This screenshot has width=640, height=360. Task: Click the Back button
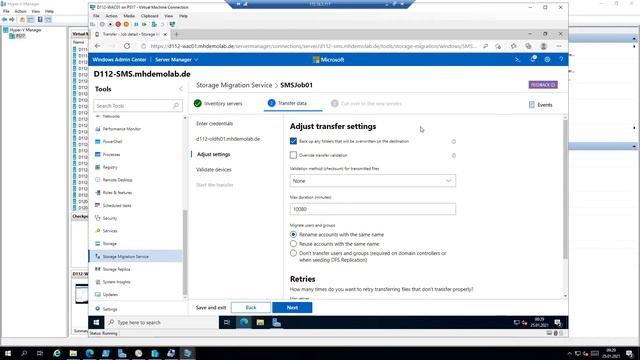tap(251, 307)
